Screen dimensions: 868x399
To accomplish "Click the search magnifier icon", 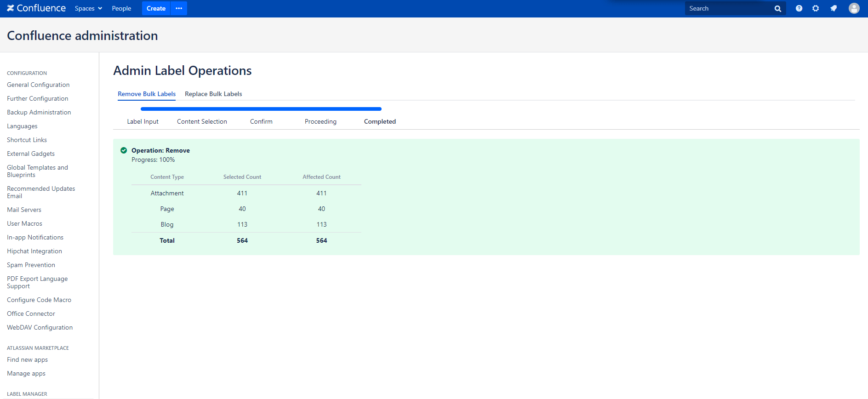I will 778,9.
